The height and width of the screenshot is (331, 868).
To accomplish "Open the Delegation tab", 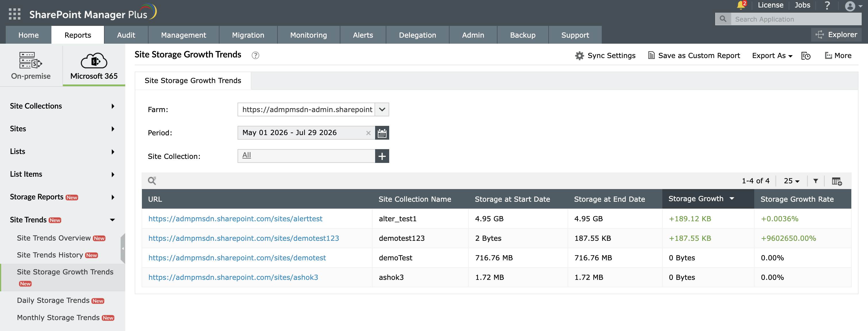I will [418, 35].
